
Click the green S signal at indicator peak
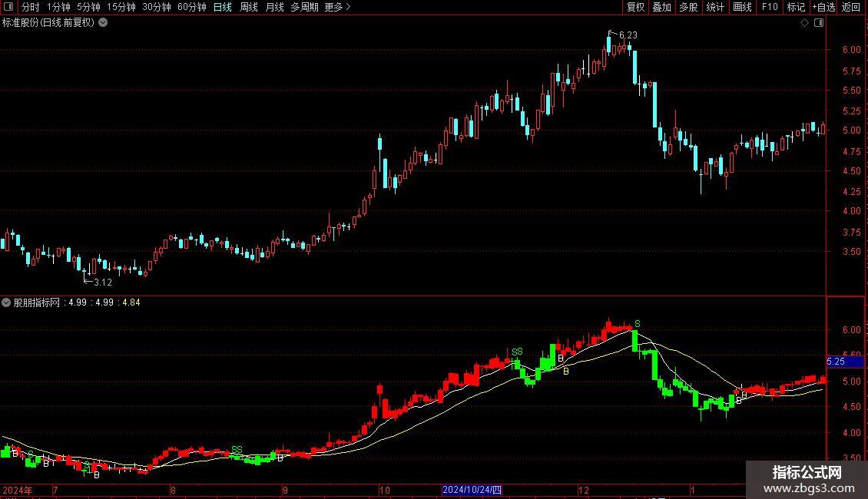click(x=637, y=324)
